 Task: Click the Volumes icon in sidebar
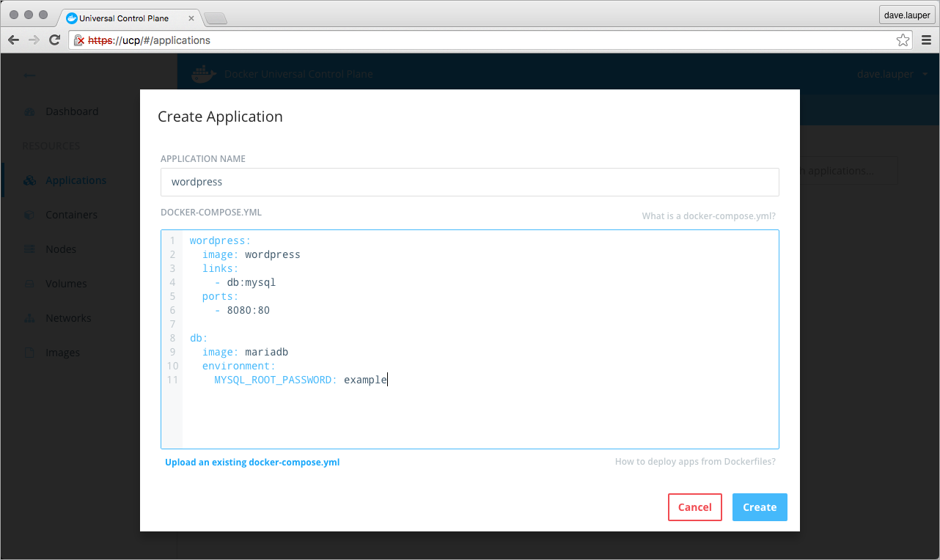pyautogui.click(x=29, y=284)
